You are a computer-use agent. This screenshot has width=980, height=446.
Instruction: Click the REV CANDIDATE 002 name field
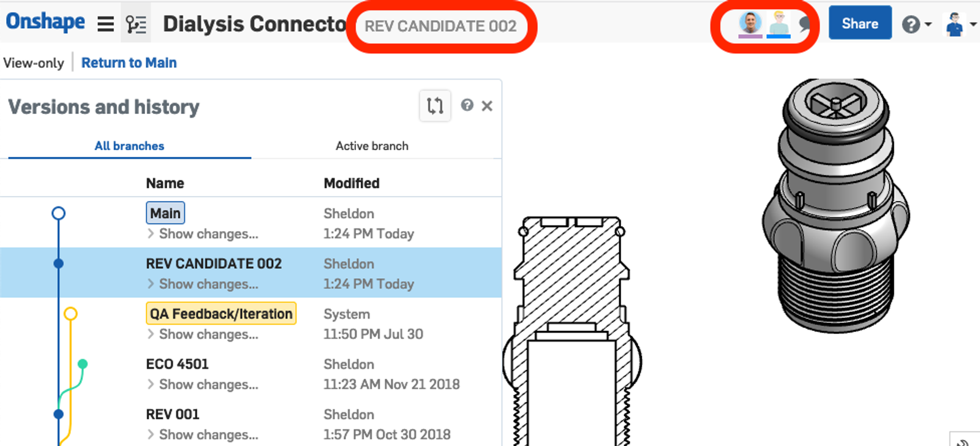pyautogui.click(x=442, y=26)
